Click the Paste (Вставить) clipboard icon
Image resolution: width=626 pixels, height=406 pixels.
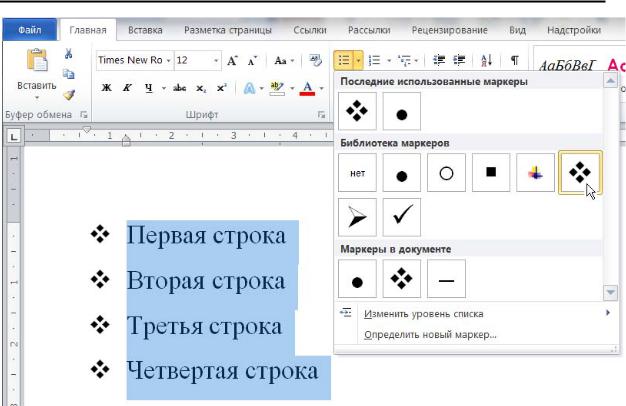pyautogui.click(x=37, y=60)
